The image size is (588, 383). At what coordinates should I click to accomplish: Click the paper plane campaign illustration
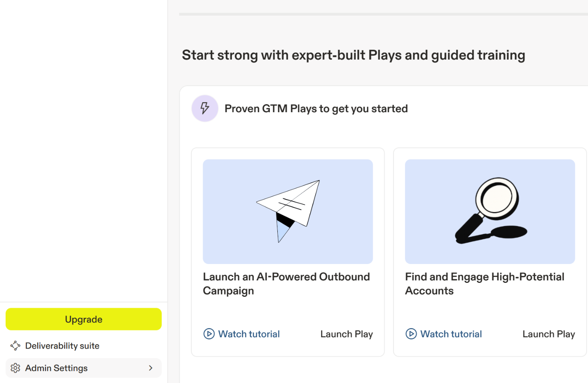tap(288, 211)
